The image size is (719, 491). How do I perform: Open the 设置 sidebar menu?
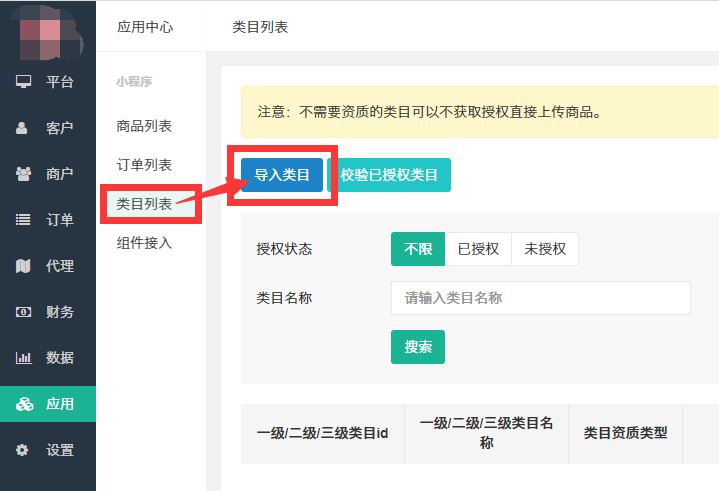point(48,450)
